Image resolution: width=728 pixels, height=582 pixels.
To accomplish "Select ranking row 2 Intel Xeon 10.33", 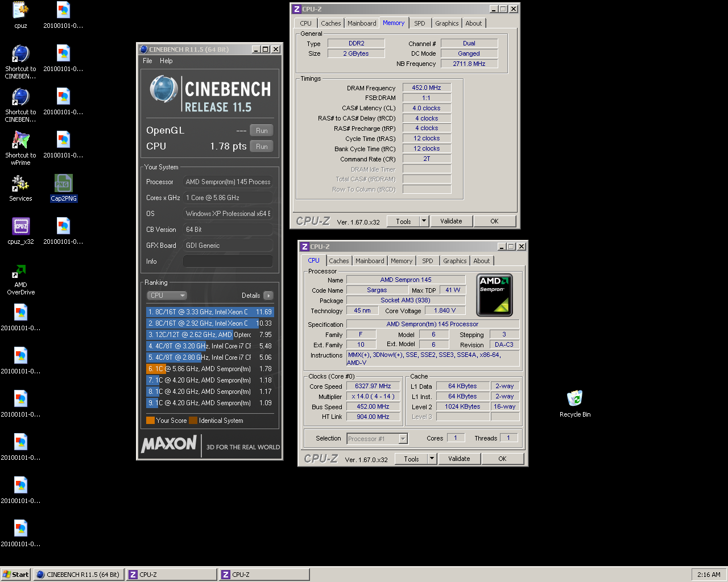I will (x=210, y=323).
